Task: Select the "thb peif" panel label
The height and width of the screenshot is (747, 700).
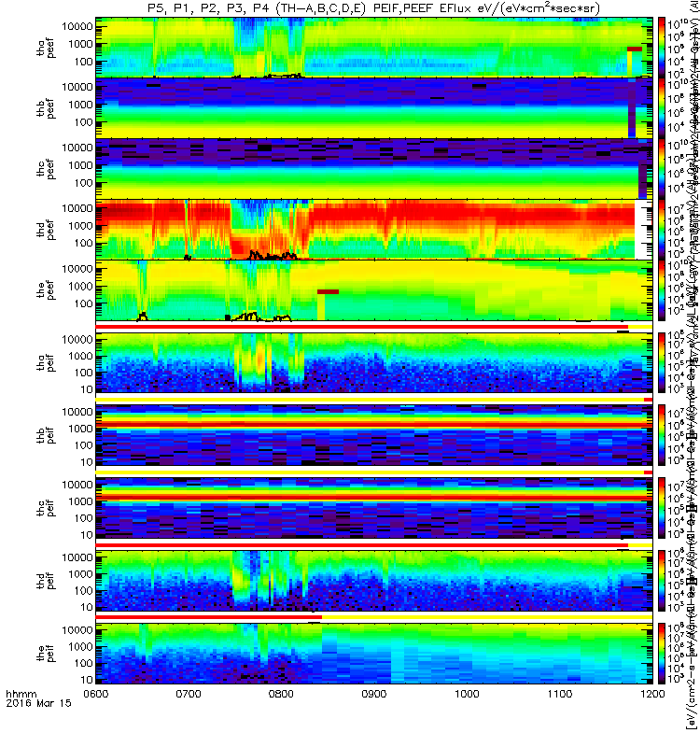Action: tap(46, 435)
